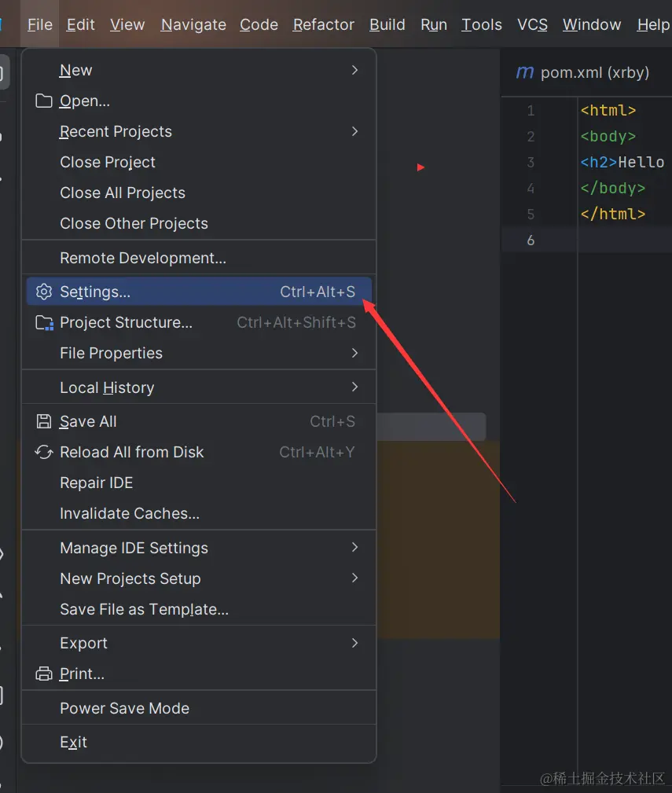Expand the Recent Projects submenu arrow
The width and height of the screenshot is (672, 793).
(354, 131)
